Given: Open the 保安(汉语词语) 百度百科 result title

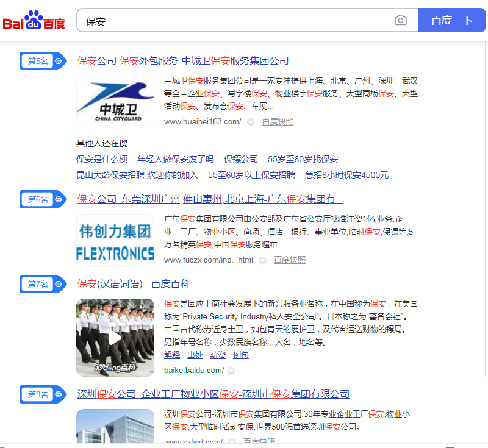Looking at the screenshot, I should (x=134, y=283).
